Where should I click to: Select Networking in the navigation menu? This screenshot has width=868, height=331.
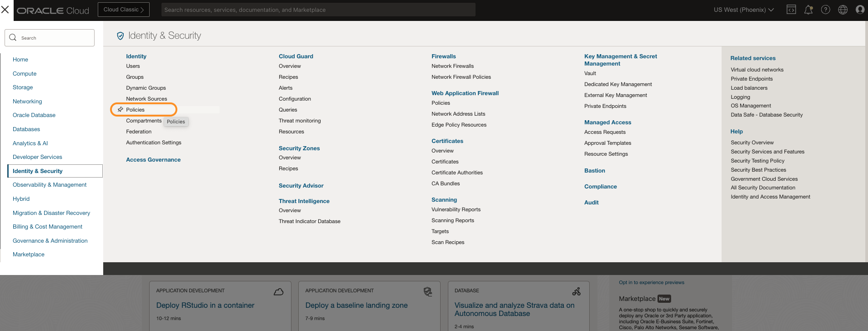click(x=27, y=102)
